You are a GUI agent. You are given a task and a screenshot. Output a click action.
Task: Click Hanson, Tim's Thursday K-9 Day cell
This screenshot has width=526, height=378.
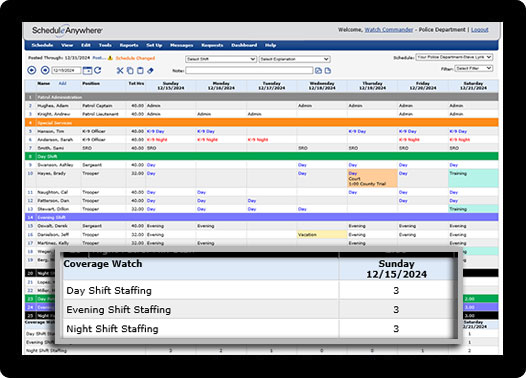tap(372, 131)
